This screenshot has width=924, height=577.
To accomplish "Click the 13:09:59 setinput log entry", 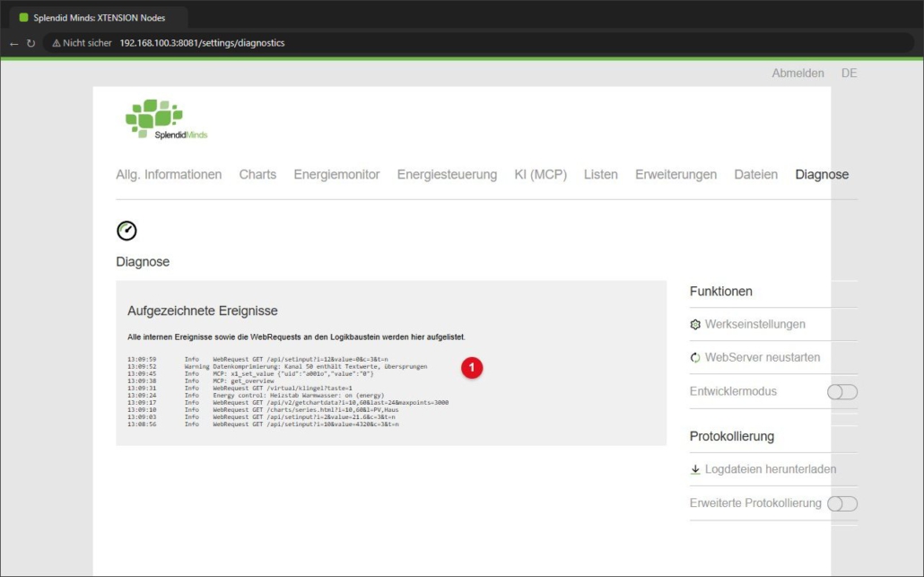I will [x=257, y=360].
